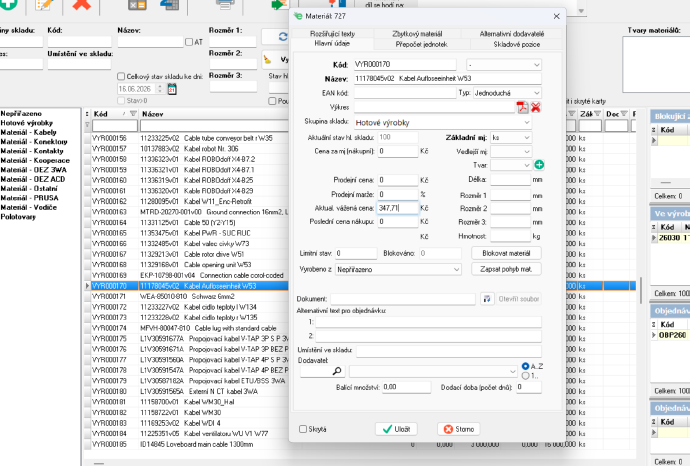Switch to the Zbytkový materiál tab
Image resolution: width=693 pixels, height=466 pixels.
(417, 34)
